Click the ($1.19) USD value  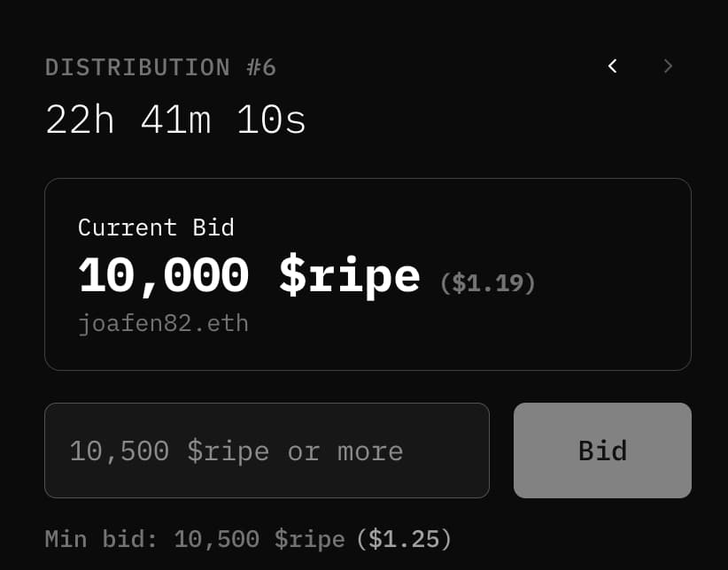click(x=488, y=283)
